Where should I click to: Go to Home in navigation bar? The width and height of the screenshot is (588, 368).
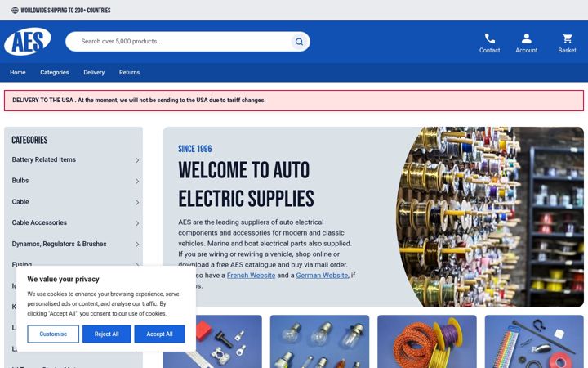click(18, 72)
